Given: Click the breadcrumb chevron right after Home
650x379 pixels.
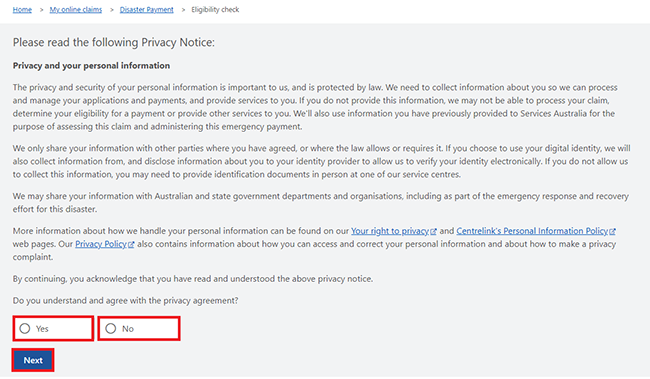Looking at the screenshot, I should pyautogui.click(x=41, y=10).
